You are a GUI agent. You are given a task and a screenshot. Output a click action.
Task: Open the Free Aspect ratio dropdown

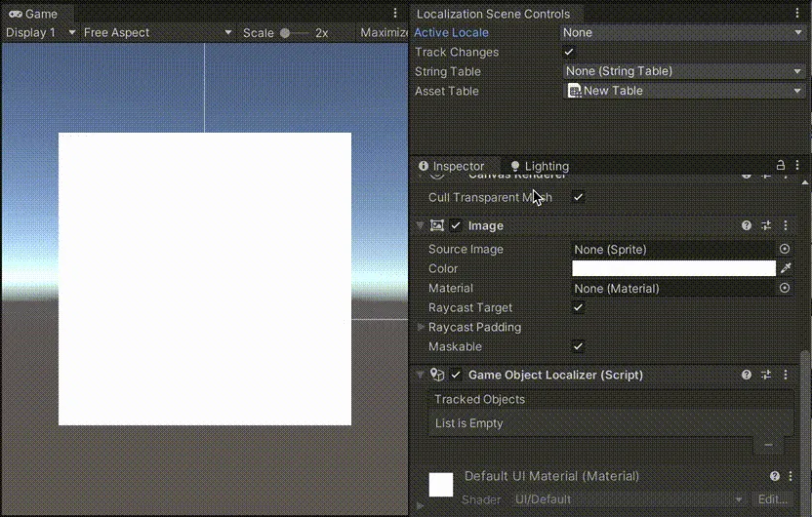(x=156, y=32)
